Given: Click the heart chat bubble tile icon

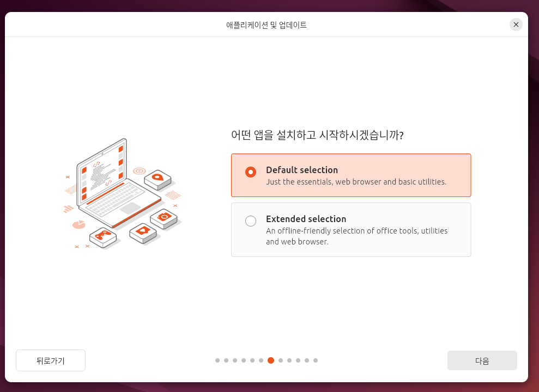Looking at the screenshot, I should tap(143, 233).
